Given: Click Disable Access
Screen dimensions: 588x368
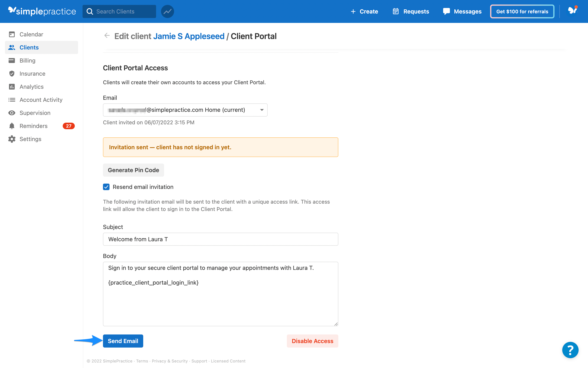Looking at the screenshot, I should tap(312, 341).
